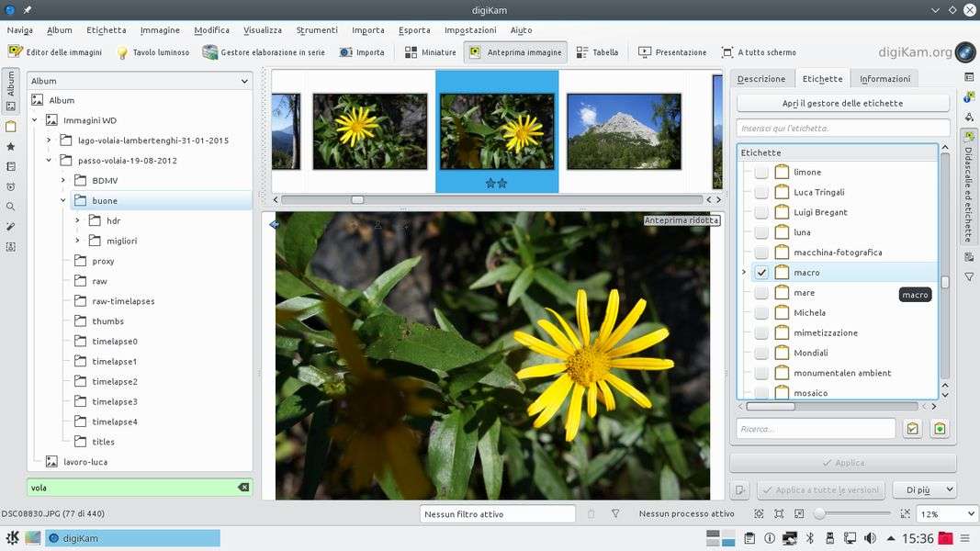Switch to Tabella view

click(x=597, y=52)
